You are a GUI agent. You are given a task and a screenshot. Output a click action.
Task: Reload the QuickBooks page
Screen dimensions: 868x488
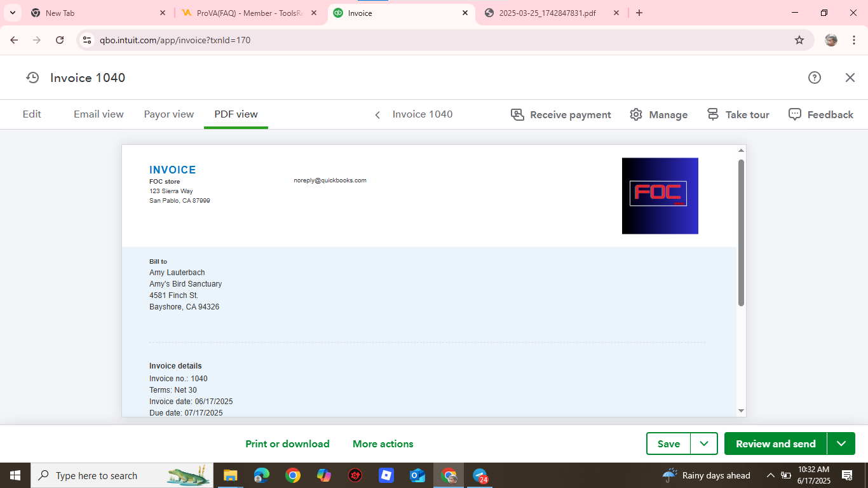(x=60, y=40)
